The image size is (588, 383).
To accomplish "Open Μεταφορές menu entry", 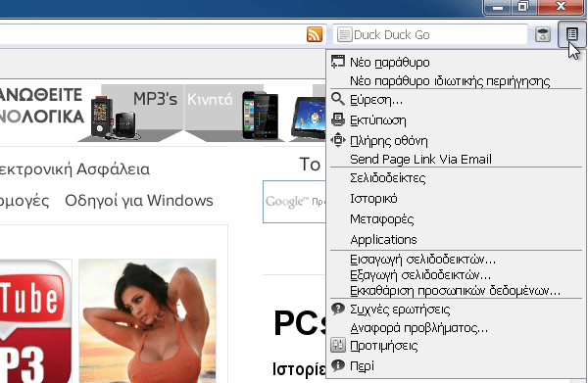I will [456, 218].
